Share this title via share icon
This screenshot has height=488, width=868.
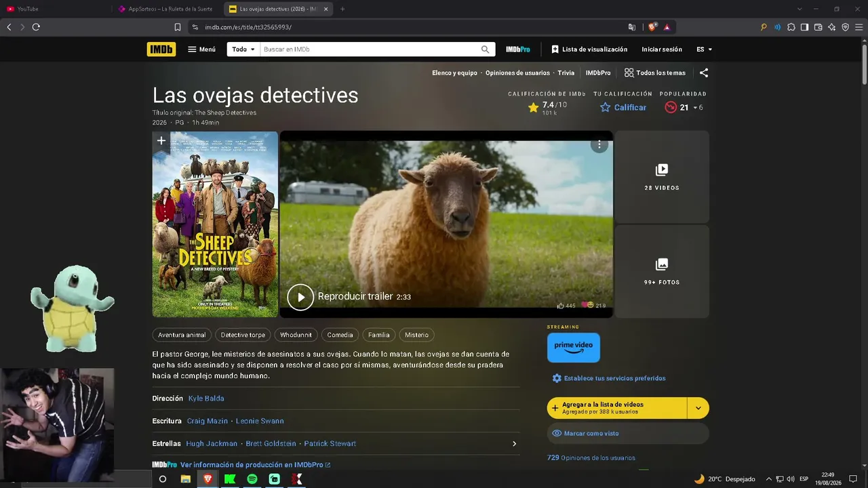704,73
